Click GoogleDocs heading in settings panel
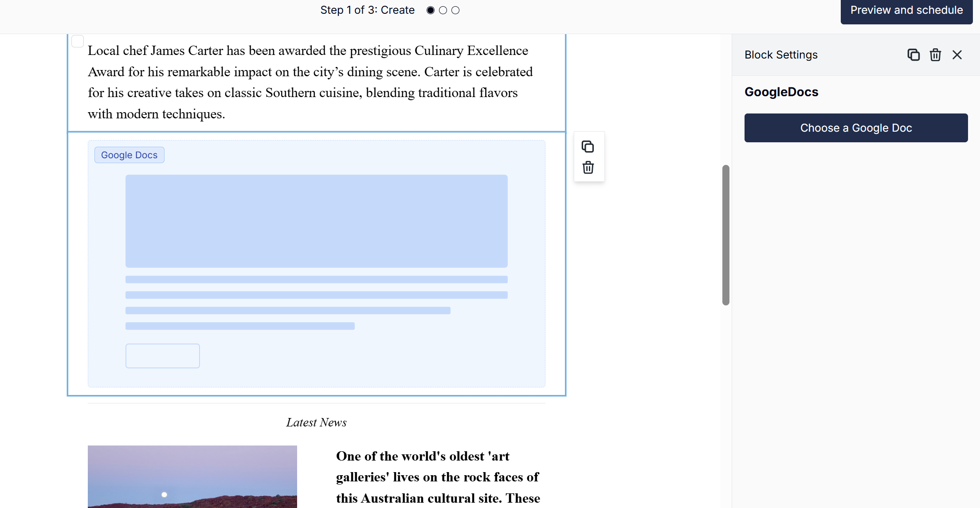 pyautogui.click(x=781, y=92)
